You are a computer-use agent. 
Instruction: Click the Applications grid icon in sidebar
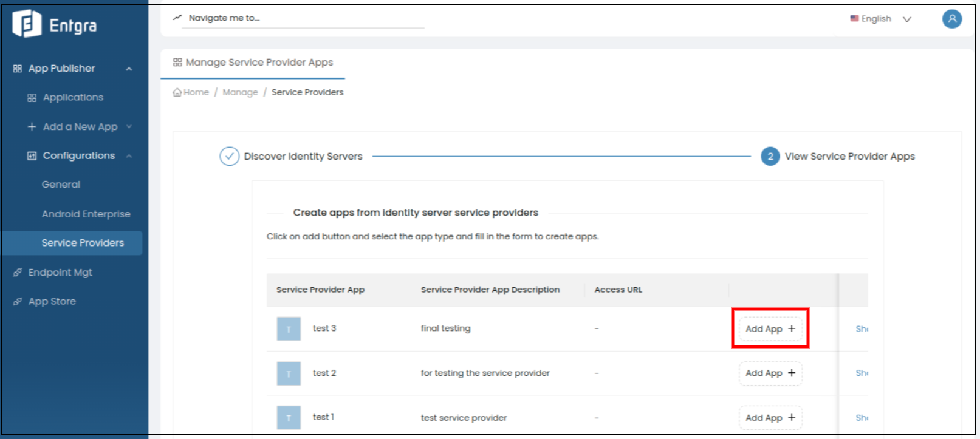tap(32, 98)
